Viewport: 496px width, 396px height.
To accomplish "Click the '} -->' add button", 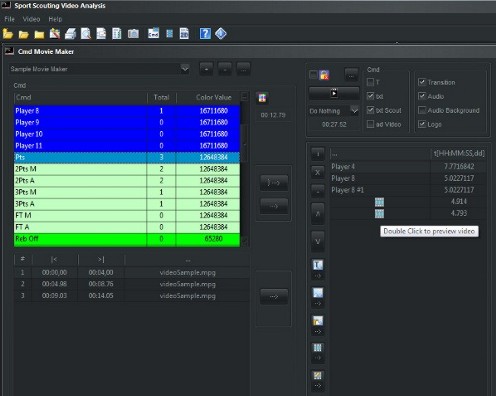I will click(x=274, y=183).
